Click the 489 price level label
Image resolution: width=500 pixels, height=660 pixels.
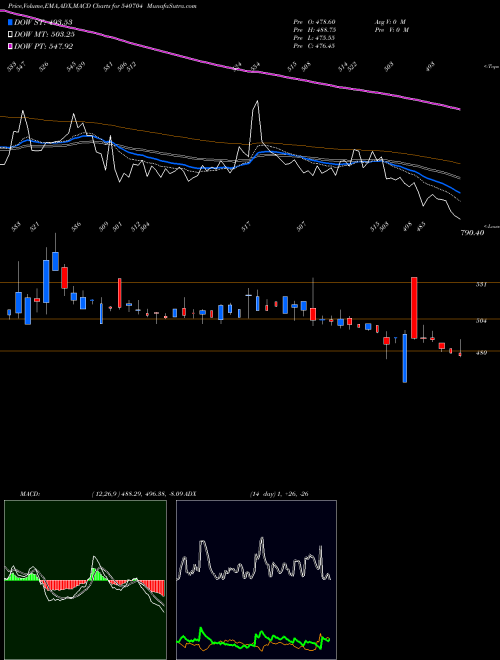click(481, 353)
